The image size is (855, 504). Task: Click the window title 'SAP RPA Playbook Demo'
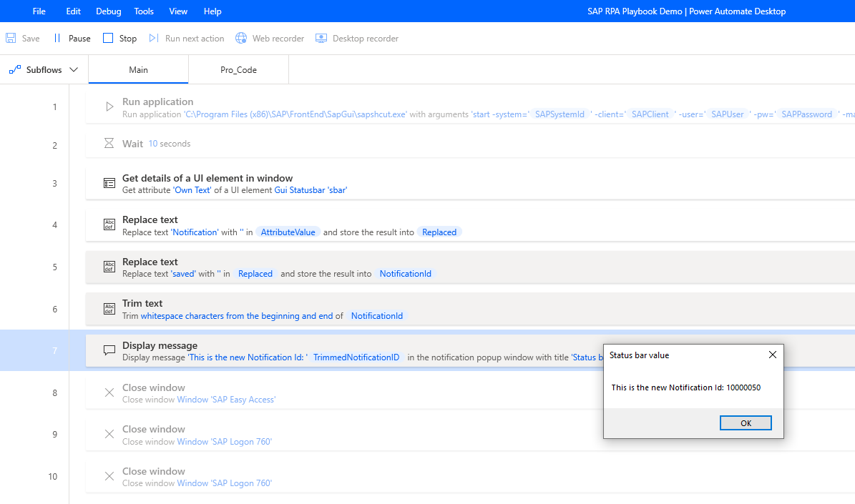[635, 11]
